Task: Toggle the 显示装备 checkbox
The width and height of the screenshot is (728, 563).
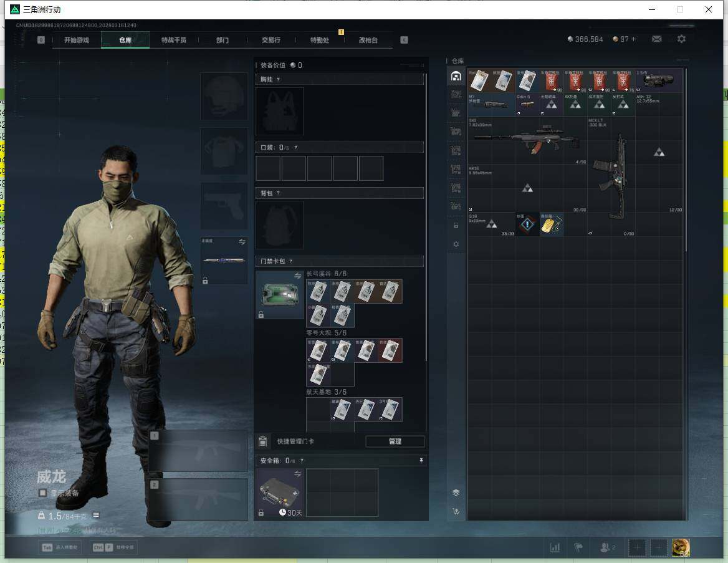Action: [x=43, y=493]
